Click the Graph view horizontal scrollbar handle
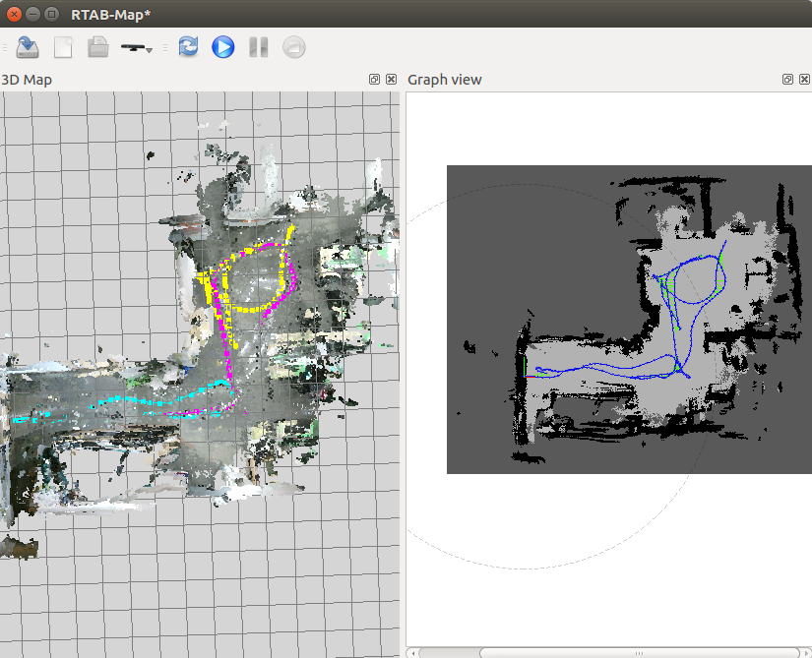Viewport: 812px width, 658px height. point(638,651)
